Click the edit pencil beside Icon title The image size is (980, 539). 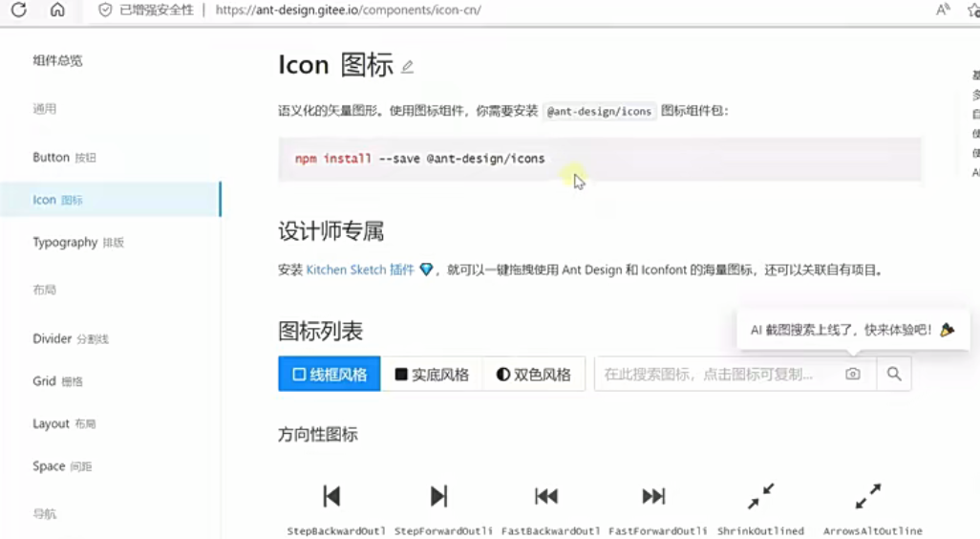coord(408,66)
